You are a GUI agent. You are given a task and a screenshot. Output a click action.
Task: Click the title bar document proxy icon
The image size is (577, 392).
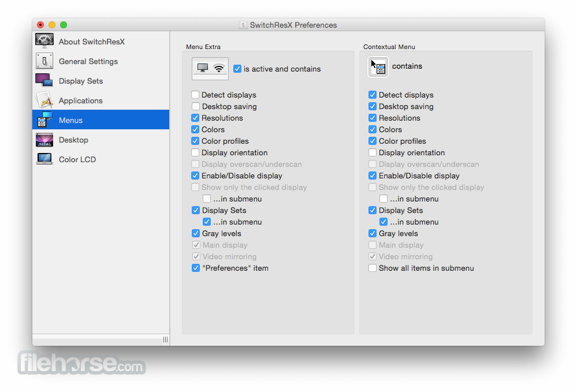click(x=243, y=25)
